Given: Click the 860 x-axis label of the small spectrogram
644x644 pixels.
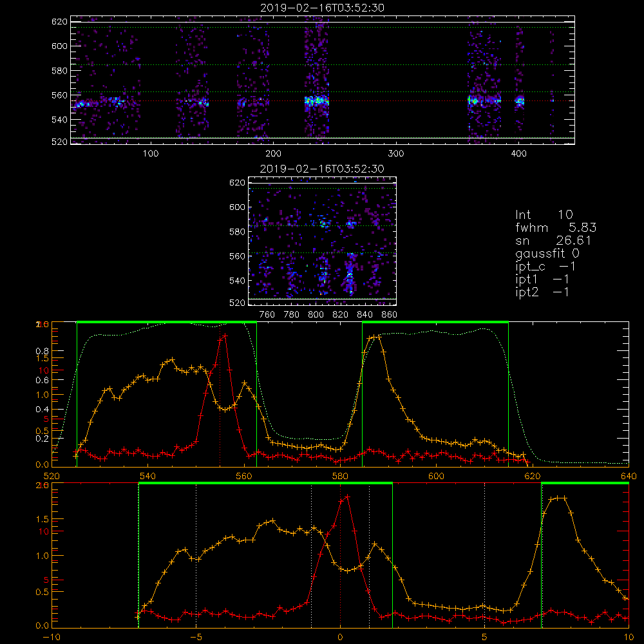Looking at the screenshot, I should pos(389,315).
